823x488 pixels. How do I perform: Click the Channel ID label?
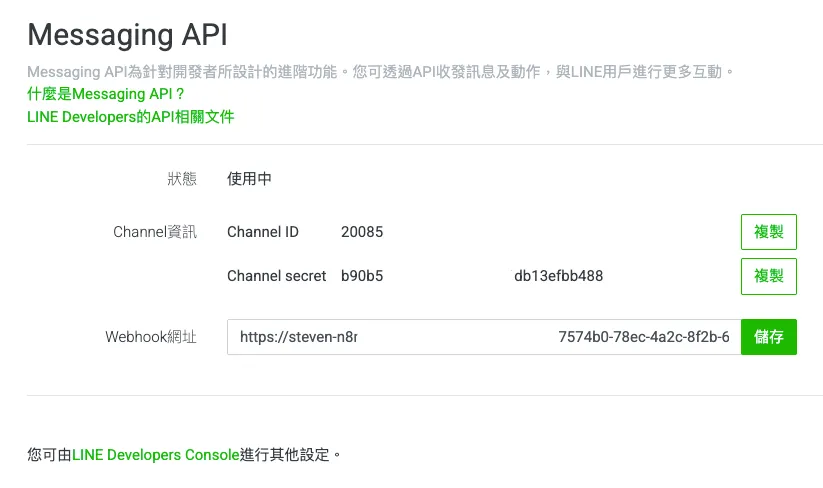click(x=262, y=232)
